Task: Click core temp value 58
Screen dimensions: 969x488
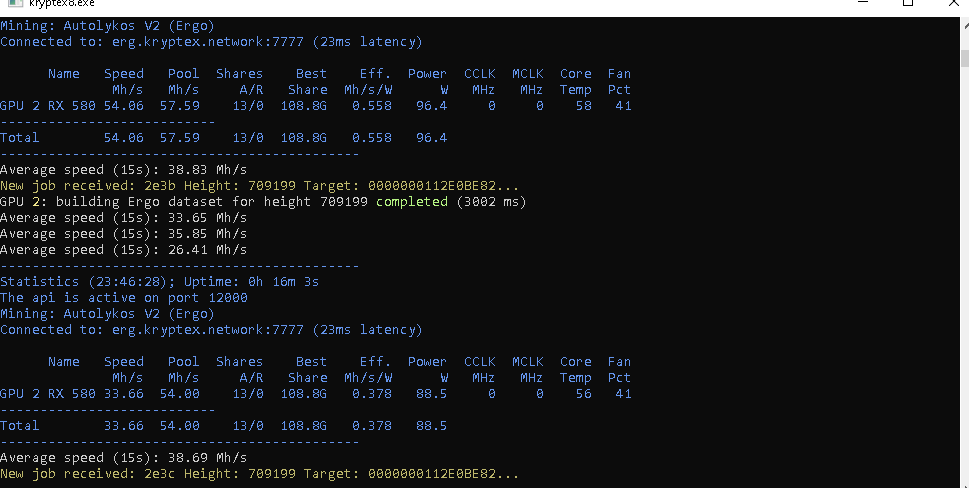Action: click(583, 106)
